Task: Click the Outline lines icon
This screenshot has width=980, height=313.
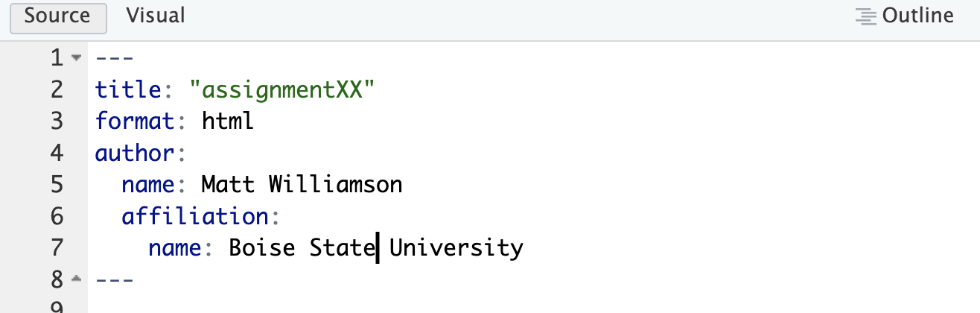Action: (x=865, y=16)
